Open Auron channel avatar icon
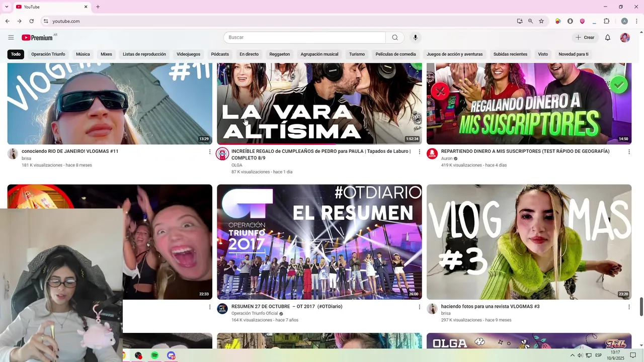This screenshot has width=644, height=362. (x=432, y=154)
